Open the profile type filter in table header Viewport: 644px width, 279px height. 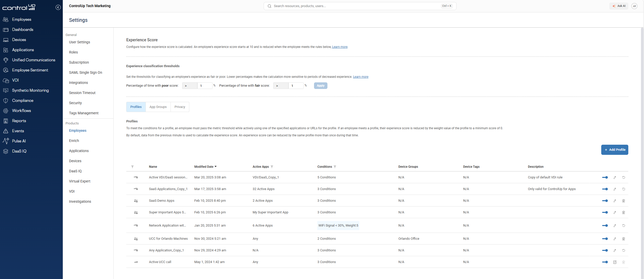[132, 167]
